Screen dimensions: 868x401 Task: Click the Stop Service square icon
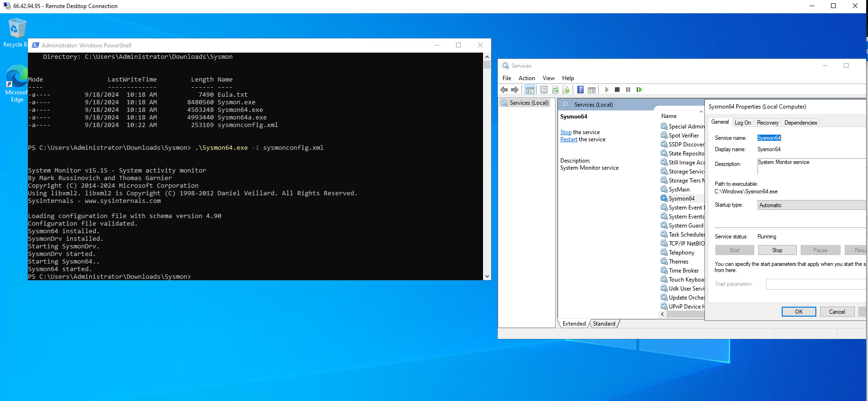[617, 90]
